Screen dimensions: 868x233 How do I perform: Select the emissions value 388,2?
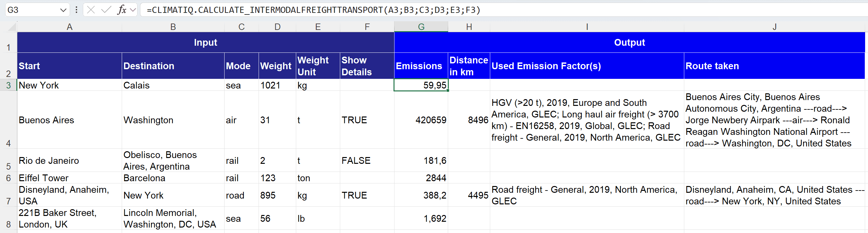tap(421, 195)
